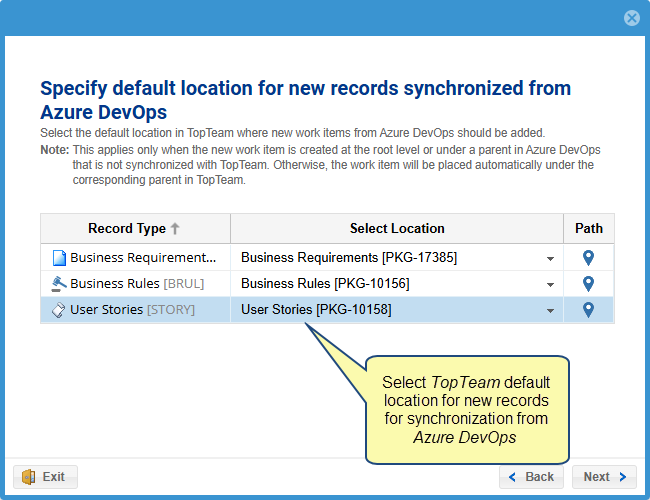This screenshot has height=500, width=650.
Task: Click path pin icon for User Stories
Action: click(589, 310)
